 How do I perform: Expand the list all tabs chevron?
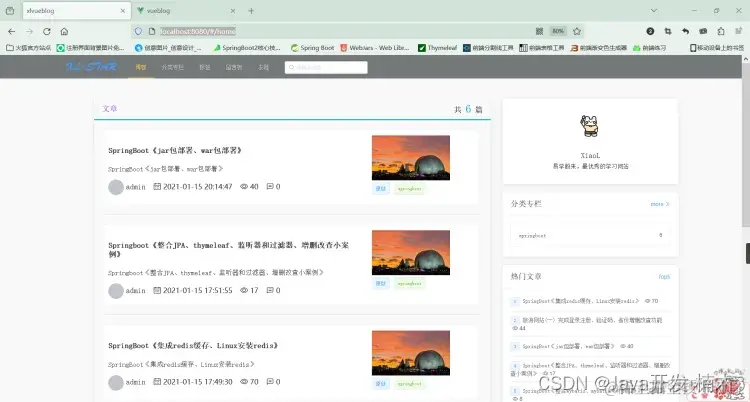point(653,11)
